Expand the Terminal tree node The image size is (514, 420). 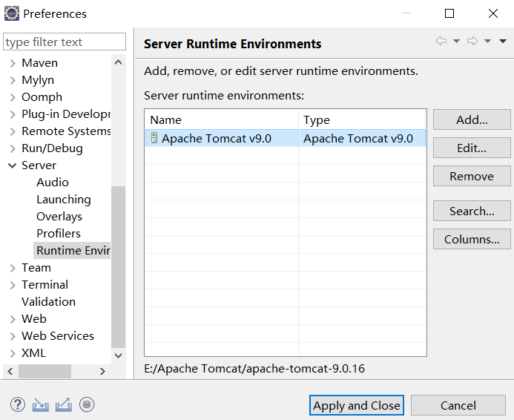13,285
